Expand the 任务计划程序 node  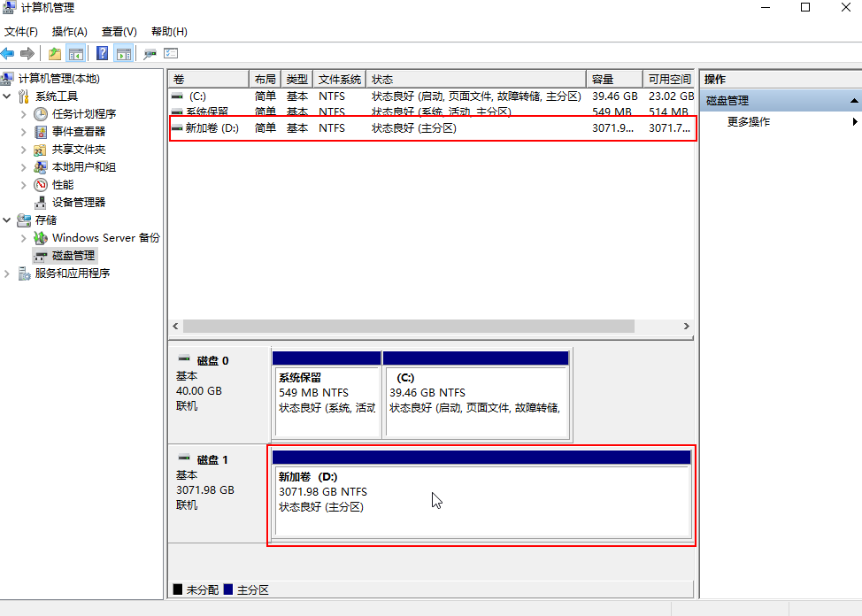pyautogui.click(x=23, y=114)
